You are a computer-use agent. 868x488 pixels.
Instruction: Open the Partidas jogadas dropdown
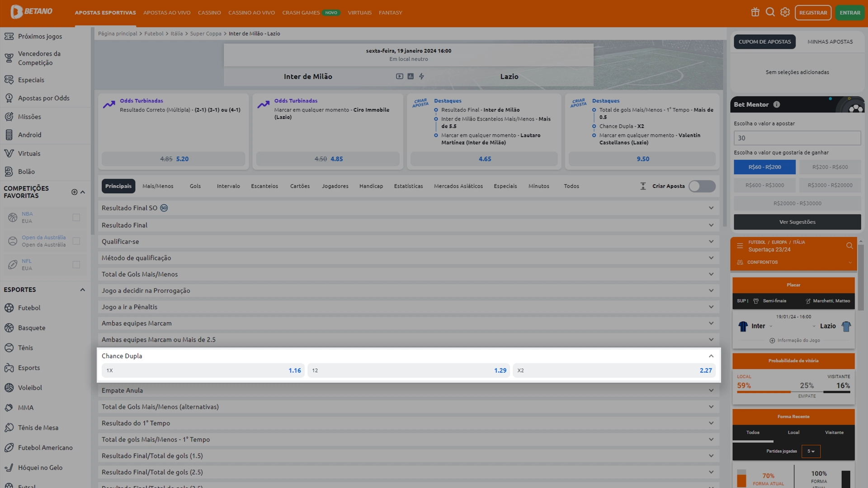pyautogui.click(x=811, y=451)
